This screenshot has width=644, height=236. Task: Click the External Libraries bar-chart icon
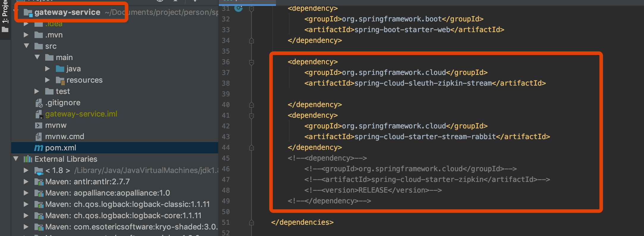[28, 159]
